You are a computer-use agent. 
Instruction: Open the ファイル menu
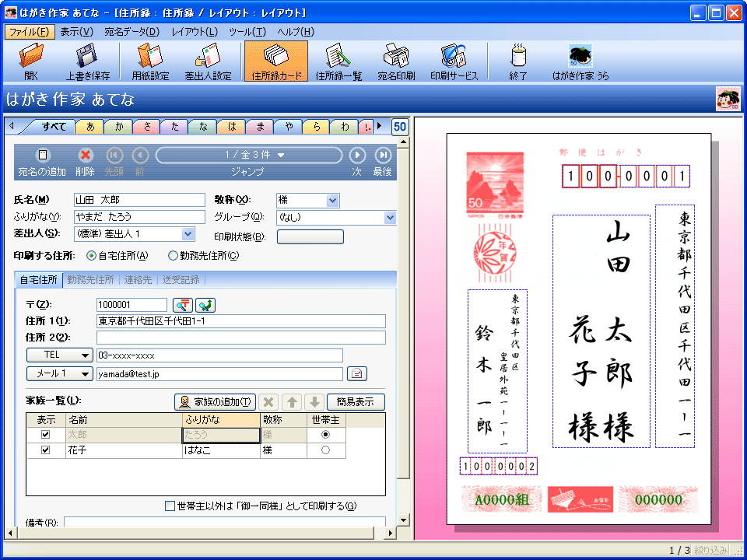click(30, 32)
